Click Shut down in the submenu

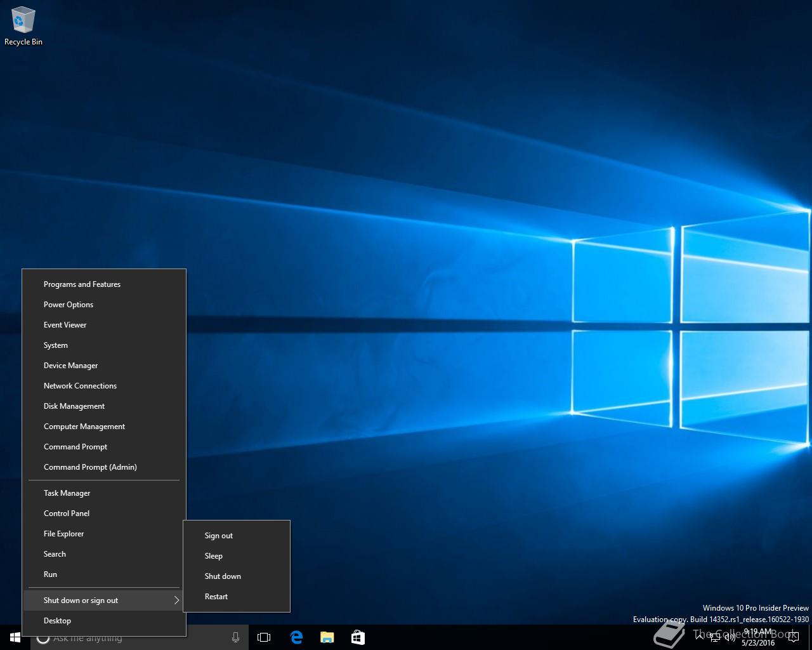click(x=237, y=576)
